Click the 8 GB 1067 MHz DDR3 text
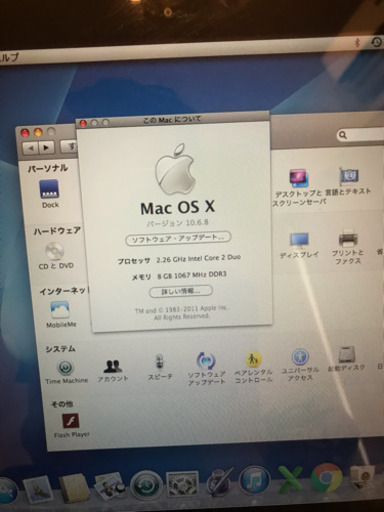The image size is (384, 512). tap(192, 275)
